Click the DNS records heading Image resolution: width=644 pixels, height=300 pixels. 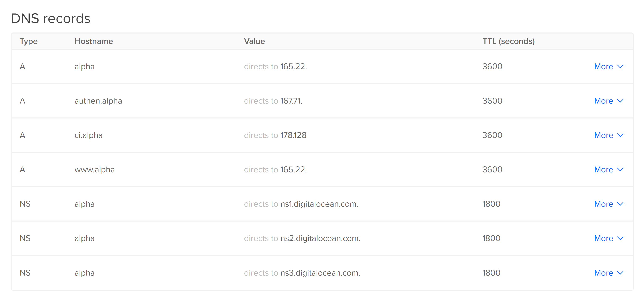[51, 18]
